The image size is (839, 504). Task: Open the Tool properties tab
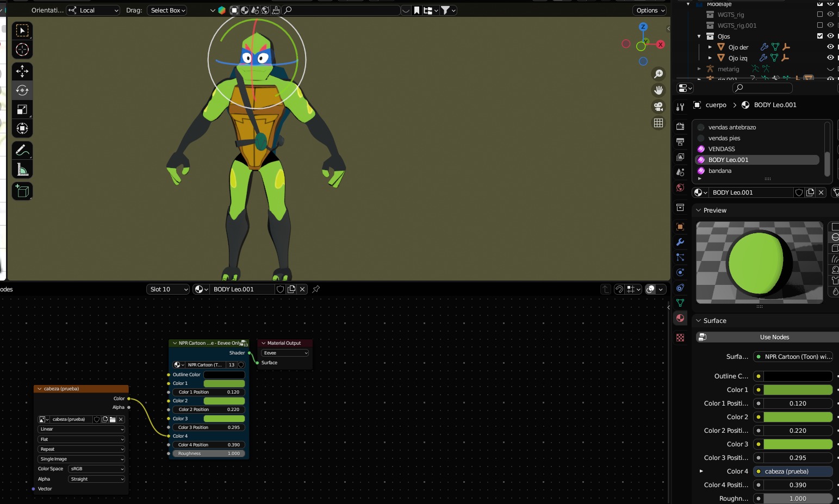point(680,107)
